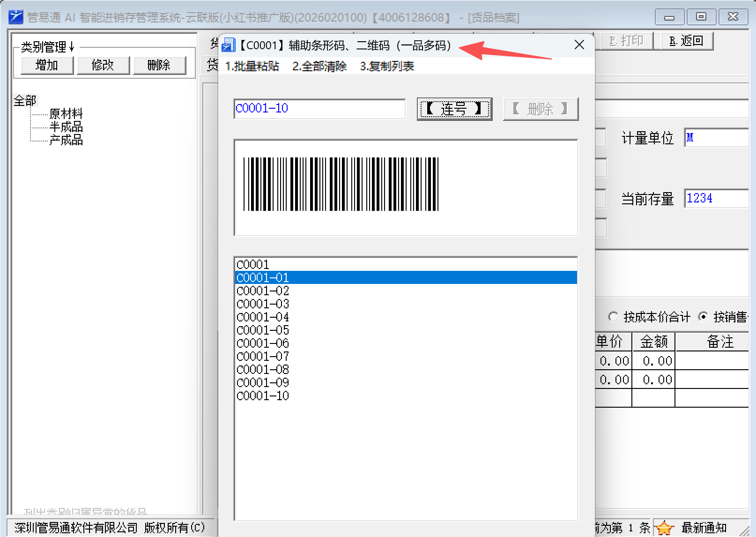Click the star icon beside 最新通知
Image resolution: width=756 pixels, height=537 pixels.
point(664,528)
